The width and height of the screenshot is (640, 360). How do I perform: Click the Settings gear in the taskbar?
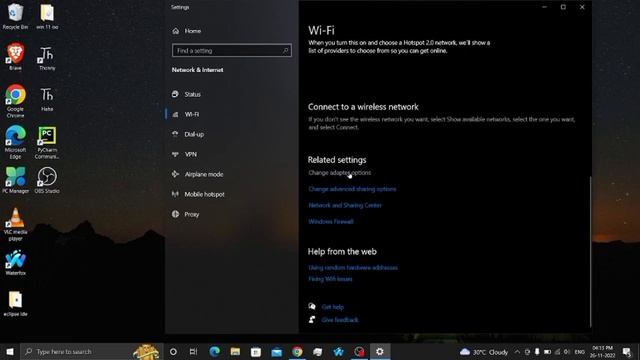(x=380, y=351)
